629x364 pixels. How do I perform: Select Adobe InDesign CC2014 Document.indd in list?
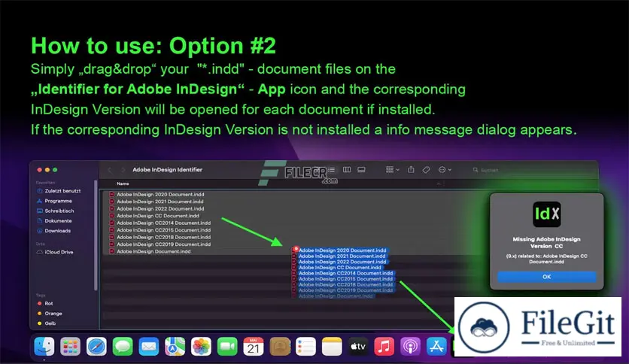click(160, 223)
